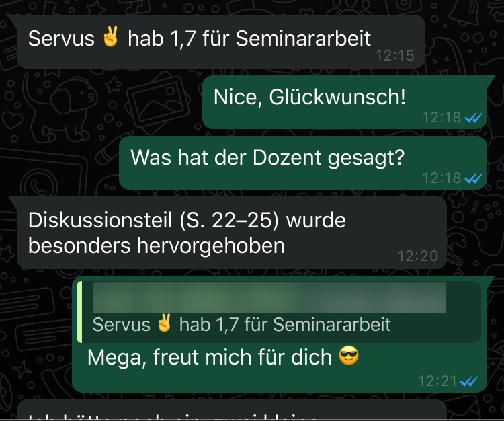
Task: Open the quoted reply preview to jump to original
Action: [x=279, y=312]
